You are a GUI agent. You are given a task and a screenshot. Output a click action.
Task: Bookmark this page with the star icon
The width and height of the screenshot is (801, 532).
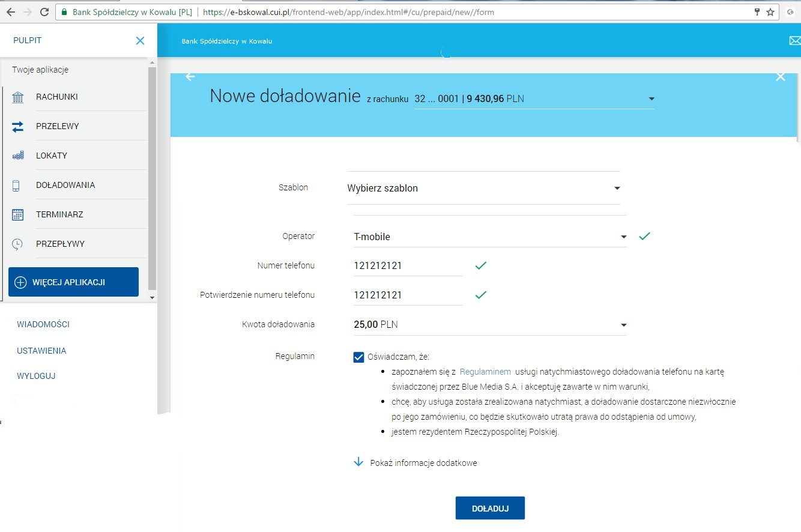pyautogui.click(x=770, y=12)
